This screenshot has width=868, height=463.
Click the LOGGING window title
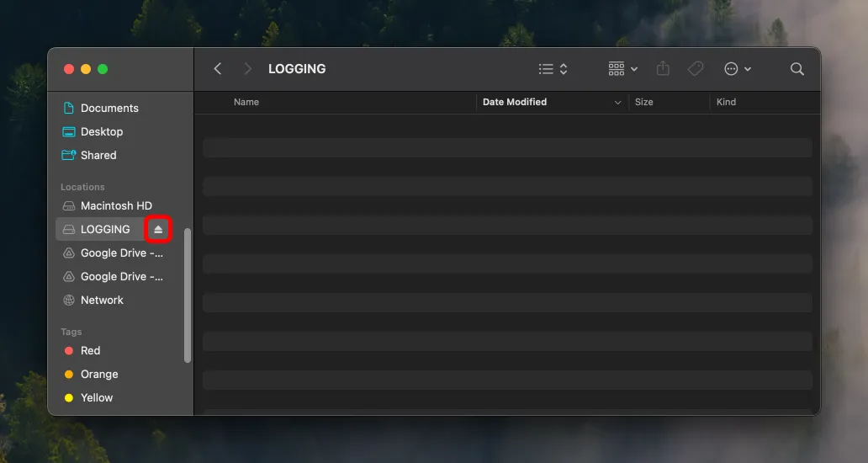click(x=297, y=69)
